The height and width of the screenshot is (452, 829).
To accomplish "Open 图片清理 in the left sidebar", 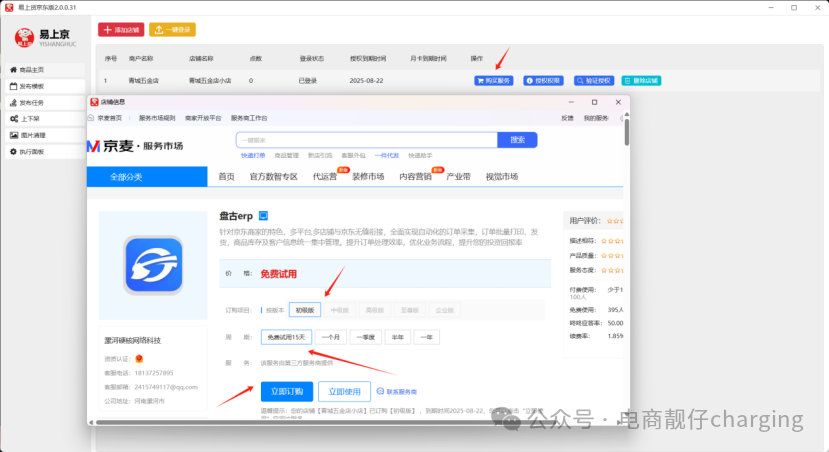I will pos(45,135).
